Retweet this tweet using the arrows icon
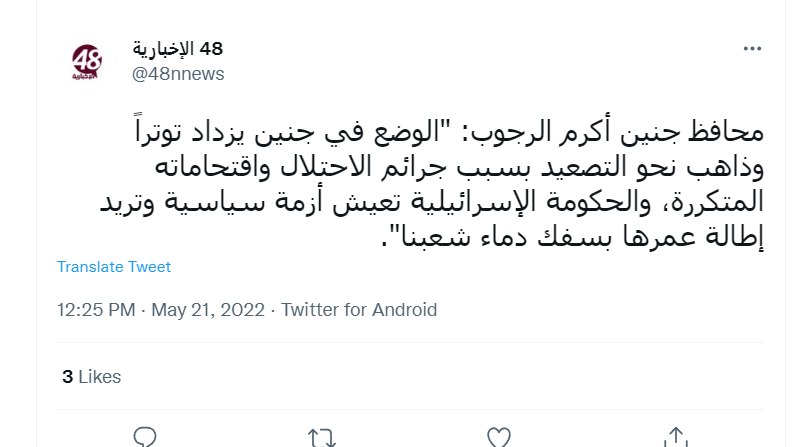 (x=322, y=438)
